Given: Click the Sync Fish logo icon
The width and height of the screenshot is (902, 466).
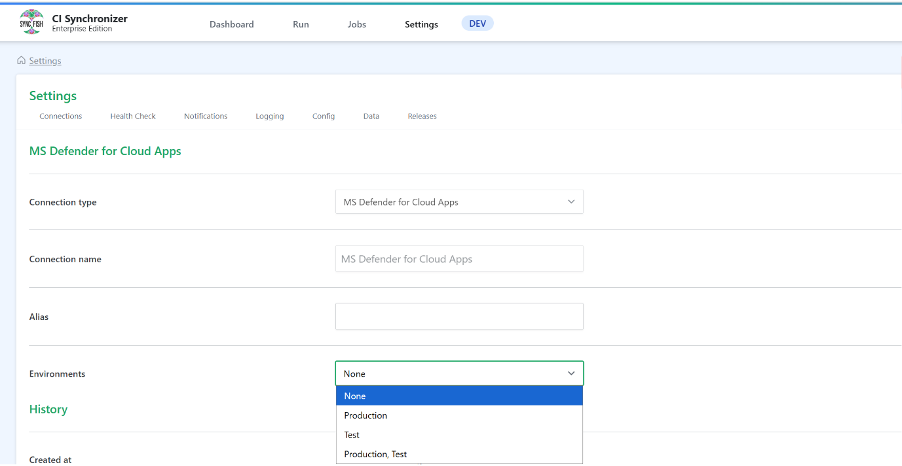Looking at the screenshot, I should pyautogui.click(x=32, y=22).
